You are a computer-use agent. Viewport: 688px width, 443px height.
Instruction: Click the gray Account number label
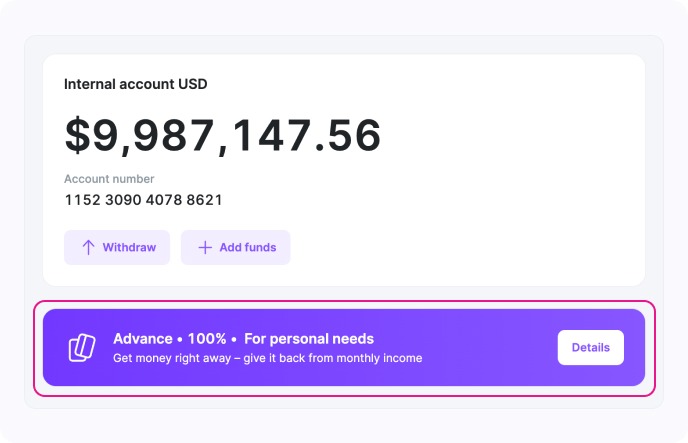(109, 179)
